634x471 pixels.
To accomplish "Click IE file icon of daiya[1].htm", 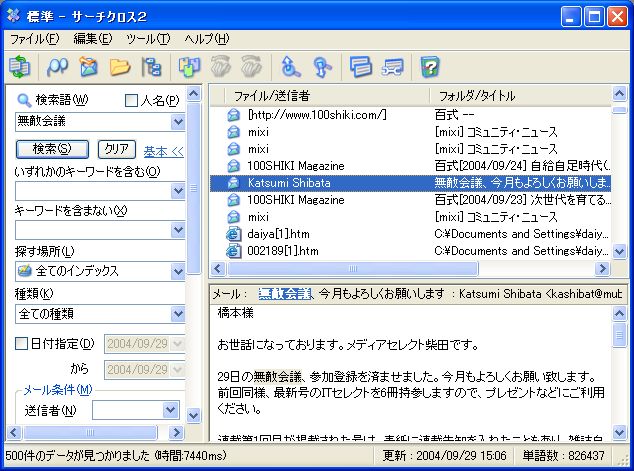I will pyautogui.click(x=233, y=234).
